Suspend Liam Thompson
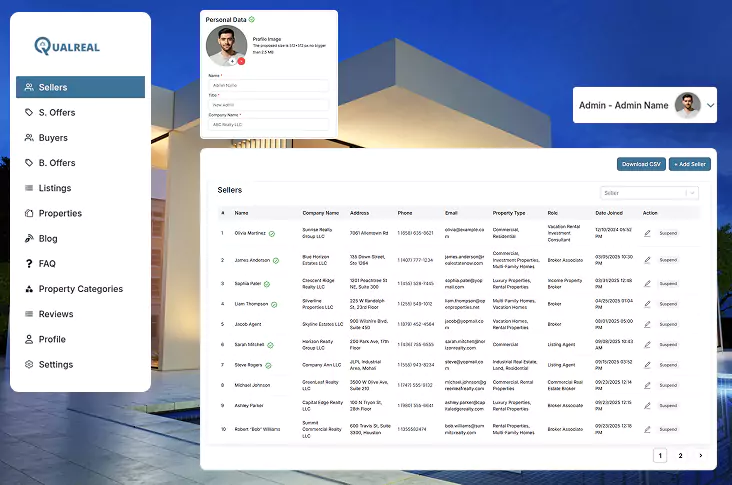Image resolution: width=732 pixels, height=485 pixels. click(x=668, y=304)
